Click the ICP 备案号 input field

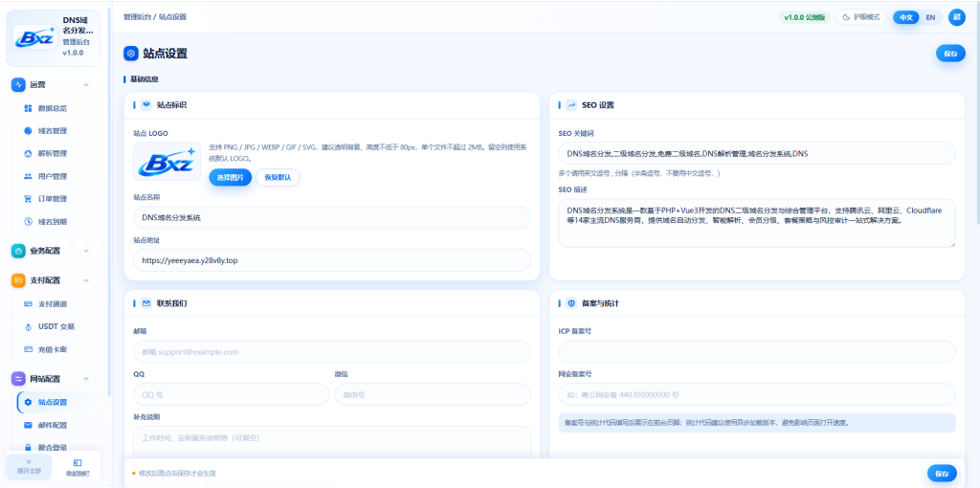coord(757,352)
